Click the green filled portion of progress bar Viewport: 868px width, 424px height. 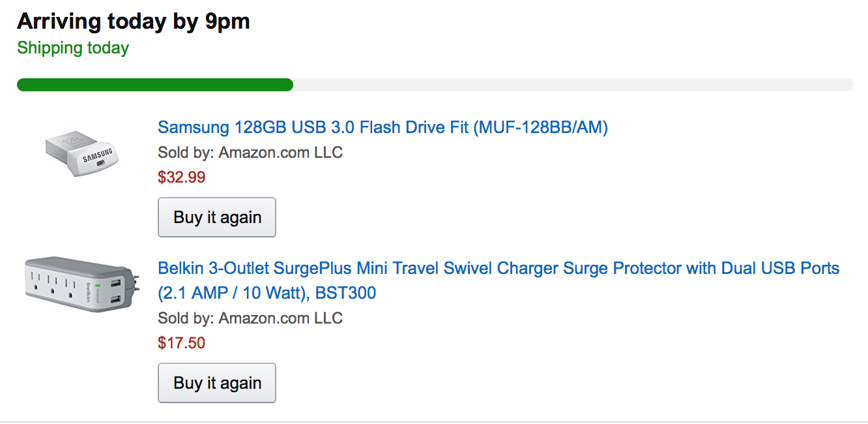[x=154, y=85]
